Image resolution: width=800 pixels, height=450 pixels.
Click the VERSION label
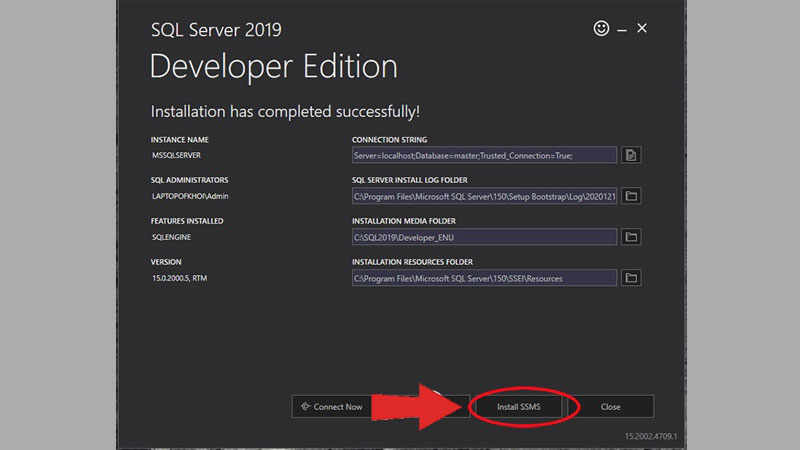point(166,262)
